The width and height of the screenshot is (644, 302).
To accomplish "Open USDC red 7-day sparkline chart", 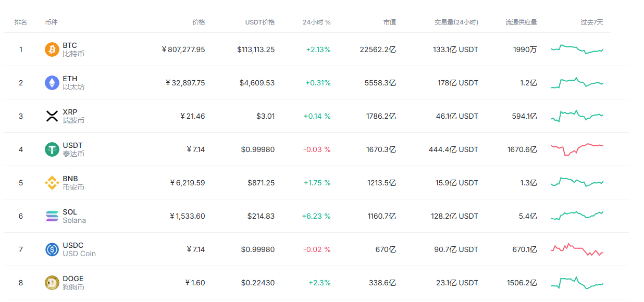I will point(577,249).
